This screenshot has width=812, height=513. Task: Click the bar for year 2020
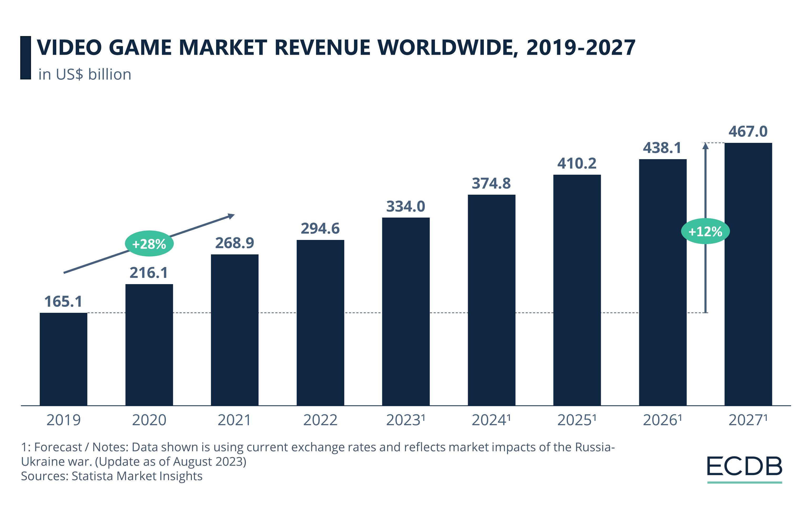(x=149, y=345)
